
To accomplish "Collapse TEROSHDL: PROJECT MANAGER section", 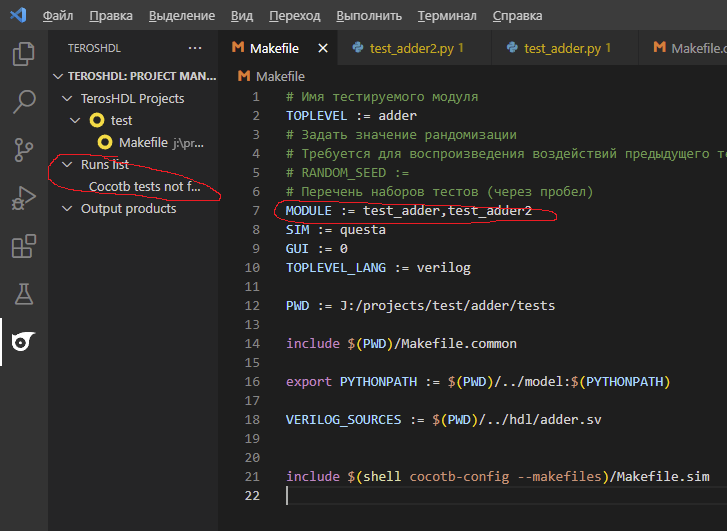I will (x=58, y=76).
